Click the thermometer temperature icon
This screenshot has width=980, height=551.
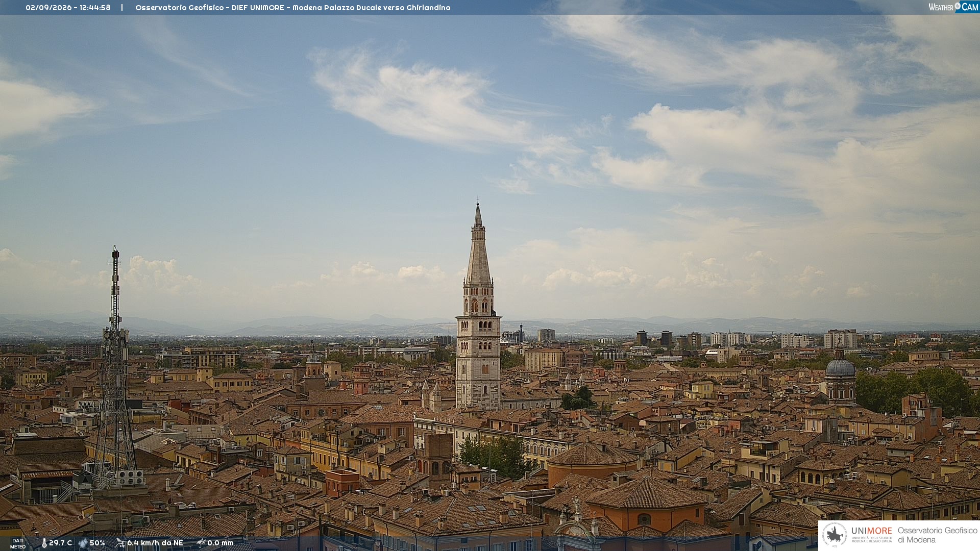pos(44,543)
